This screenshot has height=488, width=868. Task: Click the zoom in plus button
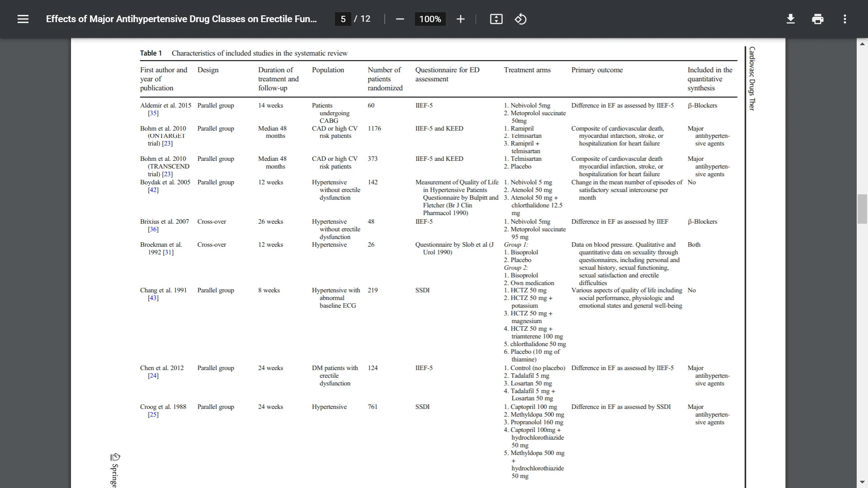[460, 19]
